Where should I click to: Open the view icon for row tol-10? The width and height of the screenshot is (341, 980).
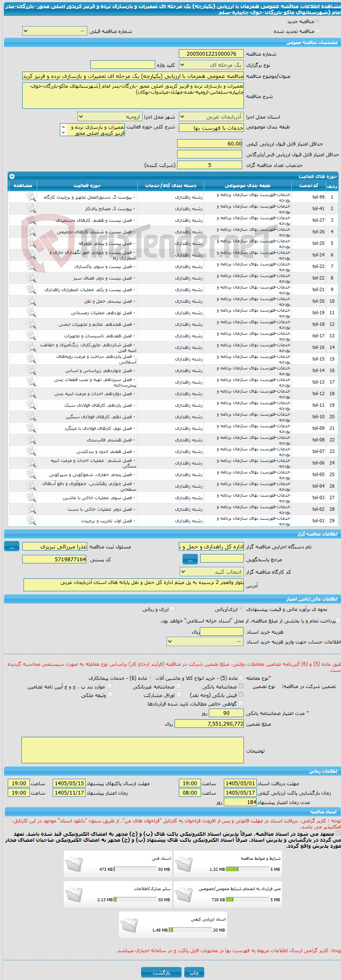(31, 417)
